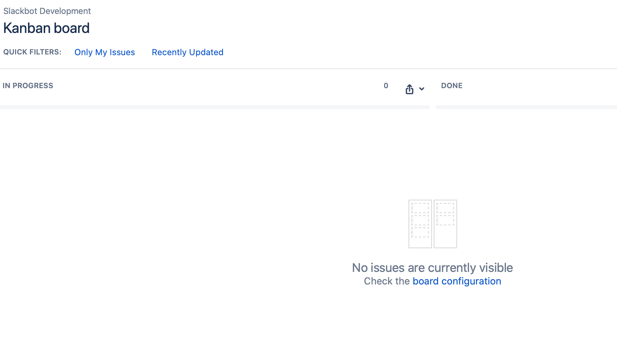Select the IN PROGRESS column header
617x364 pixels.
(28, 86)
